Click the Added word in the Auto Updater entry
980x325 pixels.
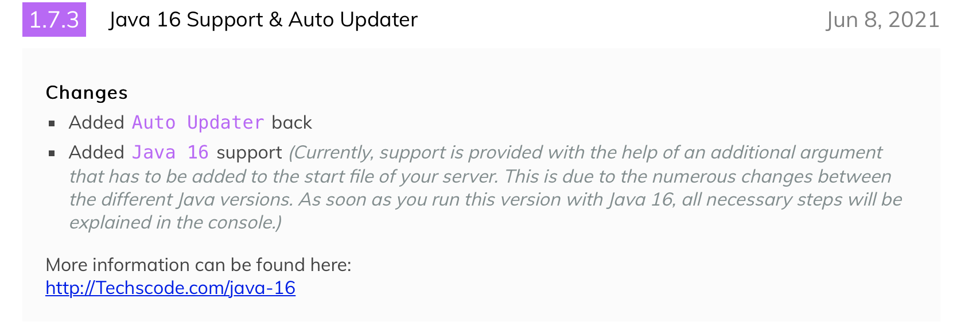96,122
